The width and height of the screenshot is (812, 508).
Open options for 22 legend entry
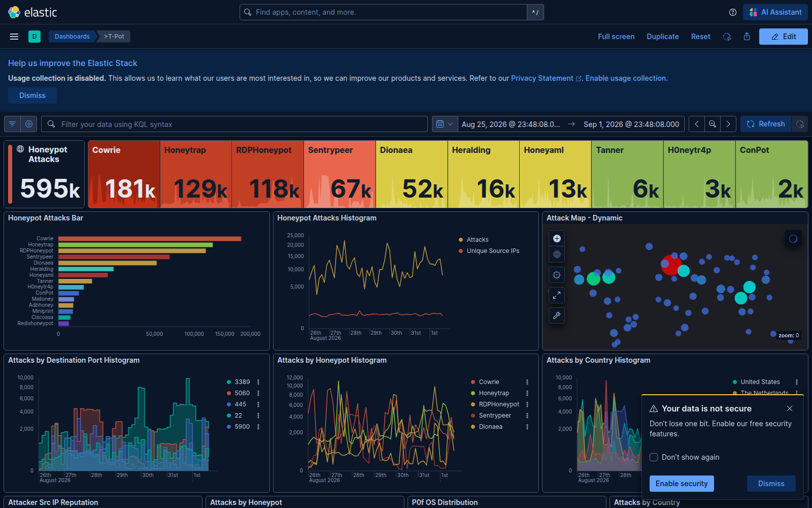click(x=258, y=416)
